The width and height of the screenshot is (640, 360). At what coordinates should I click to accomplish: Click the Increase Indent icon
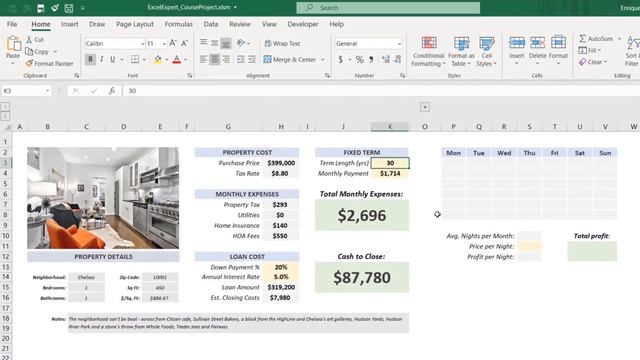point(252,60)
